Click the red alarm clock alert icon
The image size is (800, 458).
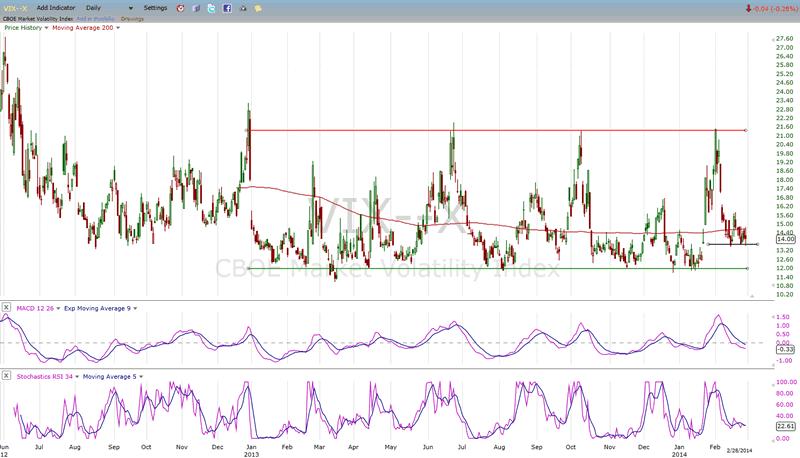pos(179,8)
